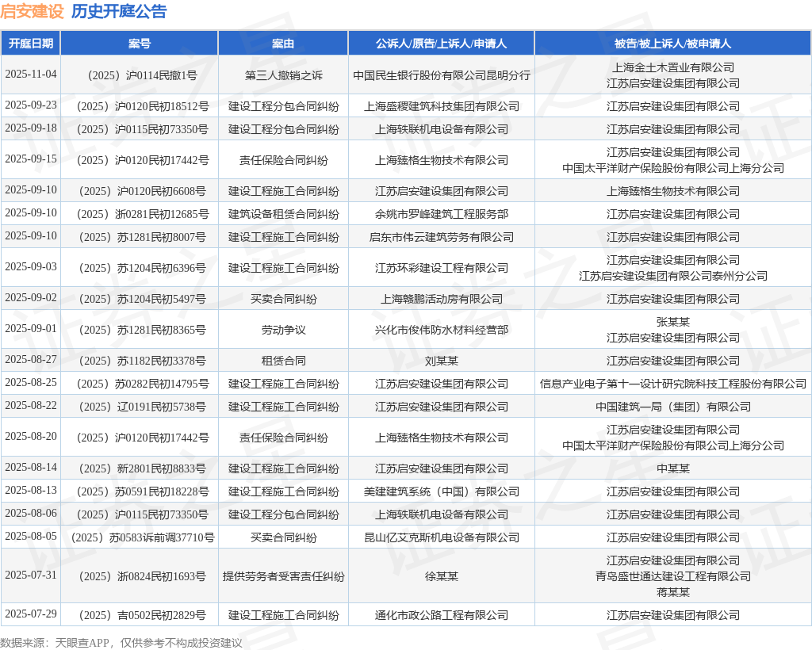Click date cell 2025-08-20
This screenshot has height=650, width=812.
click(31, 436)
